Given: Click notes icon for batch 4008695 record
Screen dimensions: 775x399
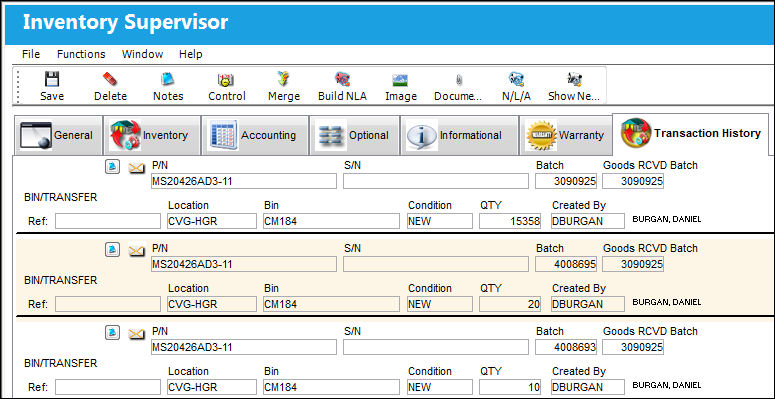Looking at the screenshot, I should [x=113, y=250].
